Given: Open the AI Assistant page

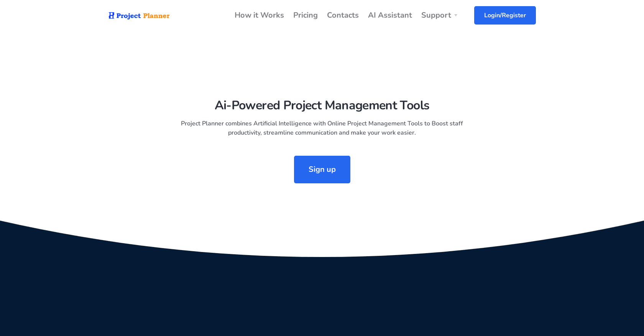Looking at the screenshot, I should click(x=390, y=15).
